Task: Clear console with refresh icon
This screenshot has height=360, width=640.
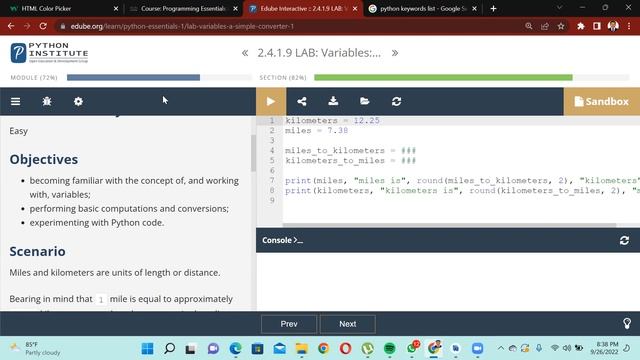Action: coord(624,240)
